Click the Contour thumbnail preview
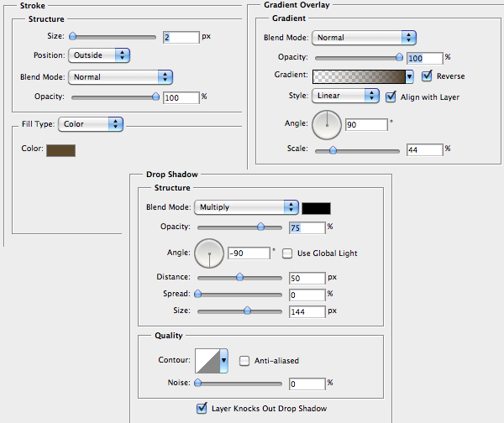 (x=207, y=361)
